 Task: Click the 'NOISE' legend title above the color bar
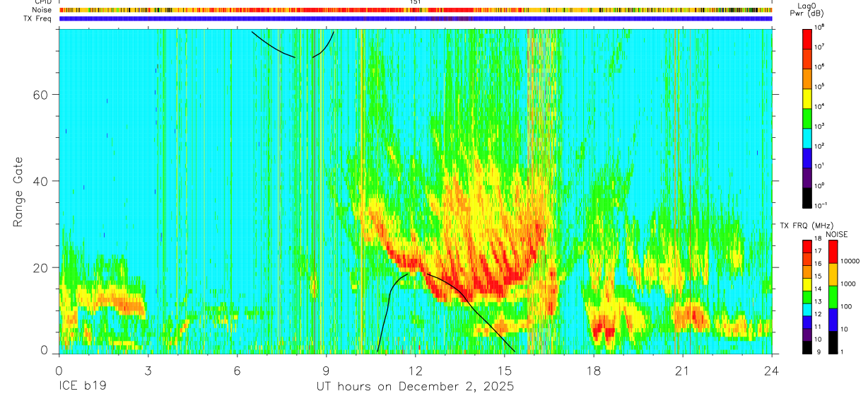[836, 233]
